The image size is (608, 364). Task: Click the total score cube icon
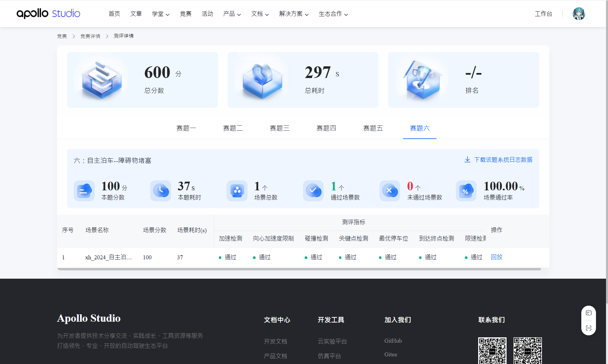coord(102,80)
